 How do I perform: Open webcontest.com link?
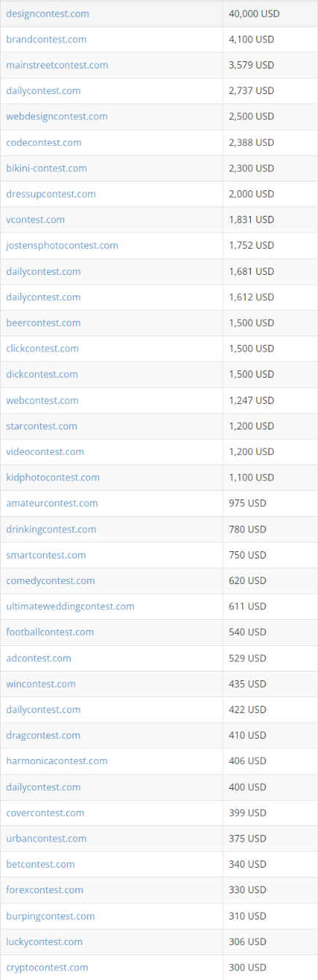point(42,400)
